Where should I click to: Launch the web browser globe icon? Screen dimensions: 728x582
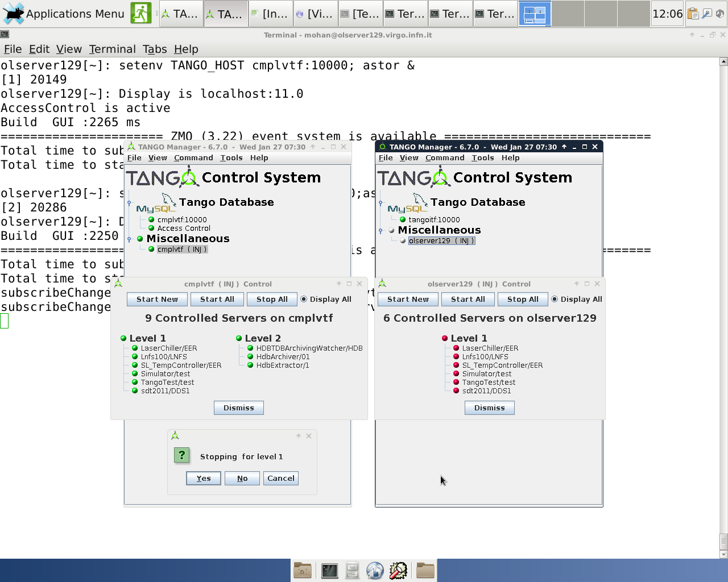click(x=375, y=570)
